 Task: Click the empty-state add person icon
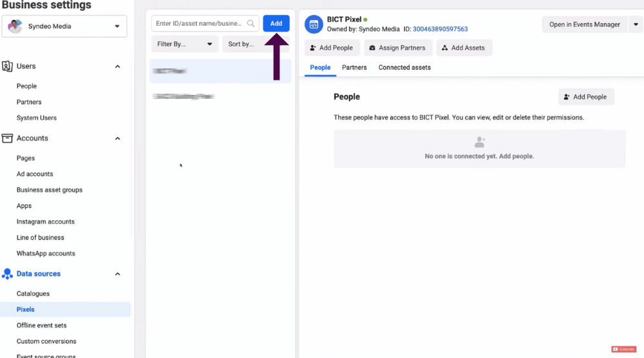[479, 142]
